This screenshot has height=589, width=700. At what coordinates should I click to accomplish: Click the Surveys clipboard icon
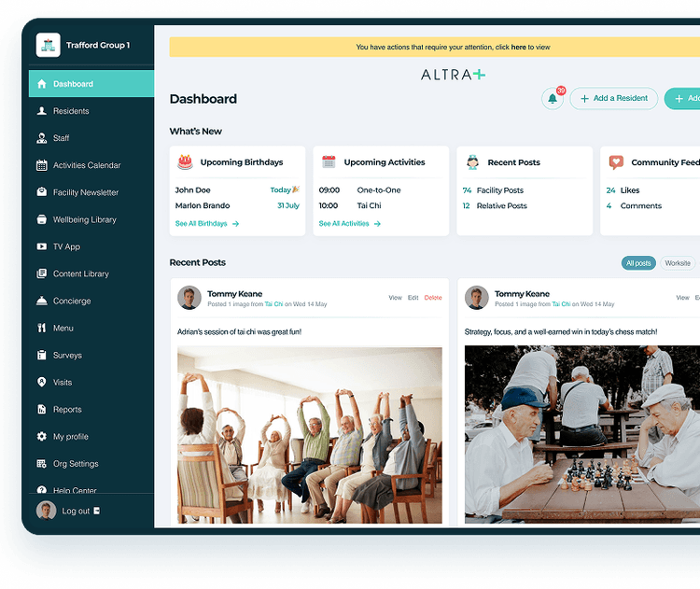41,355
